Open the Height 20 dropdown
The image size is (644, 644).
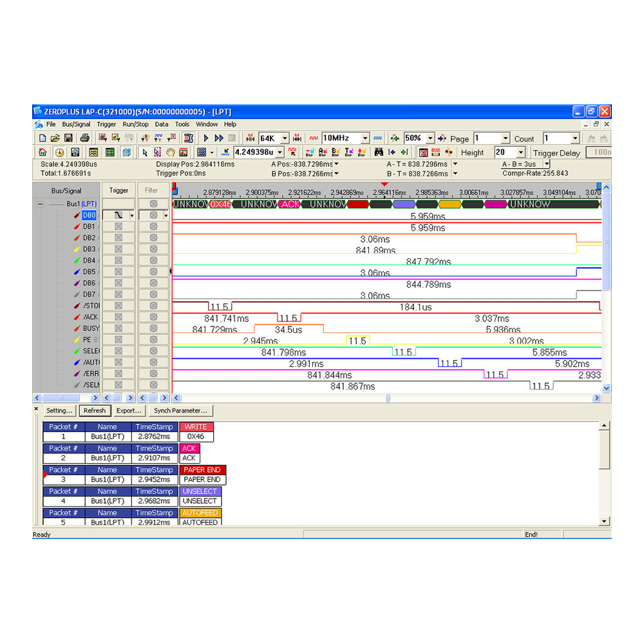click(521, 153)
